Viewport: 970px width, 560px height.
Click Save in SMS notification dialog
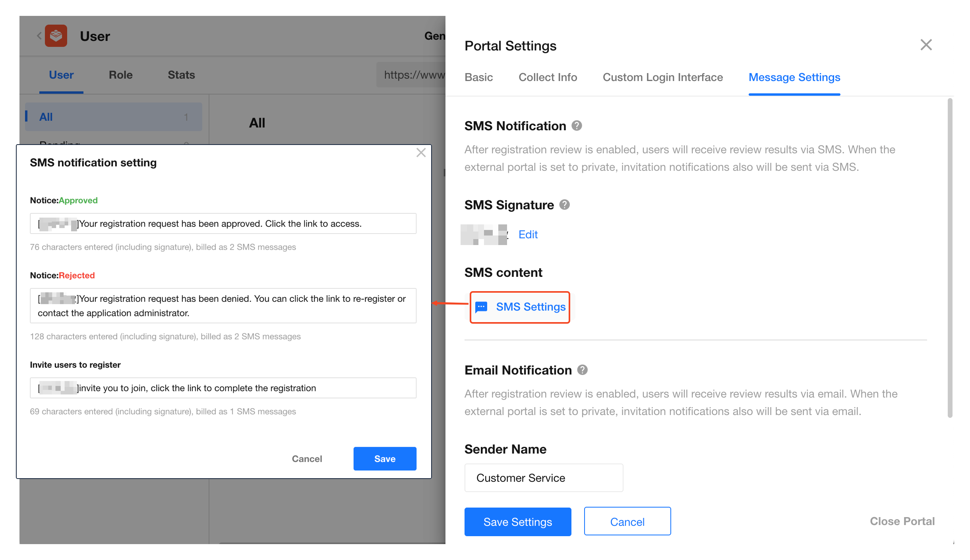click(x=385, y=459)
